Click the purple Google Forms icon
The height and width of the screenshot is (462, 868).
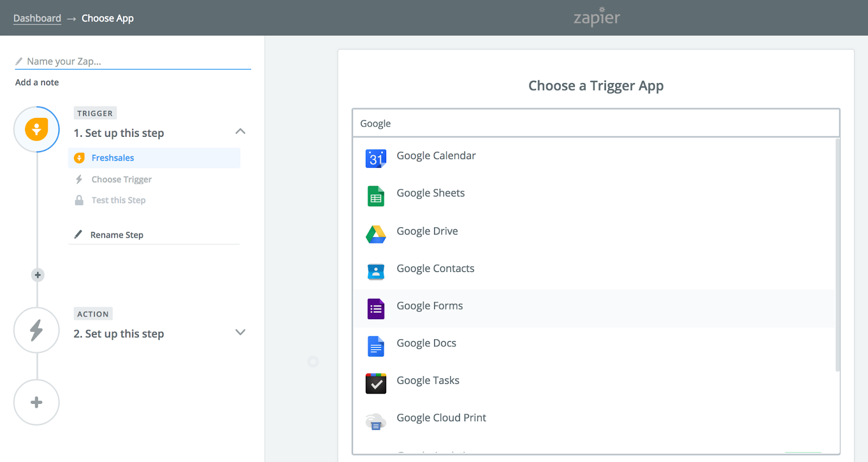point(376,309)
